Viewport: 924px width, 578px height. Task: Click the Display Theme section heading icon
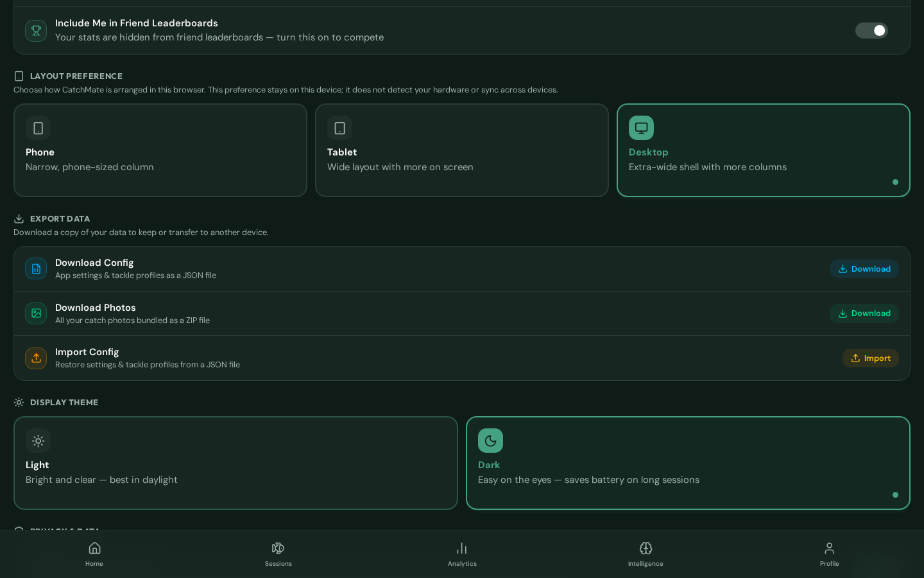pyautogui.click(x=19, y=403)
